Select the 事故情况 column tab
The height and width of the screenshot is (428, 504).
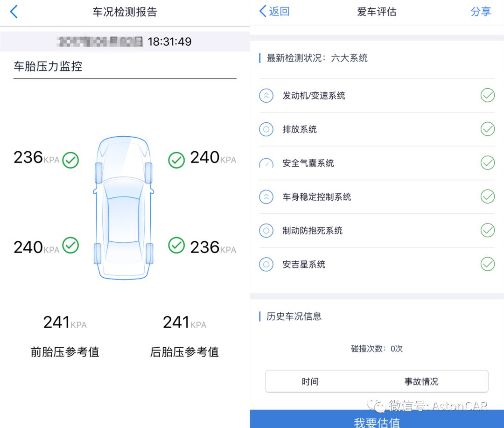[421, 382]
